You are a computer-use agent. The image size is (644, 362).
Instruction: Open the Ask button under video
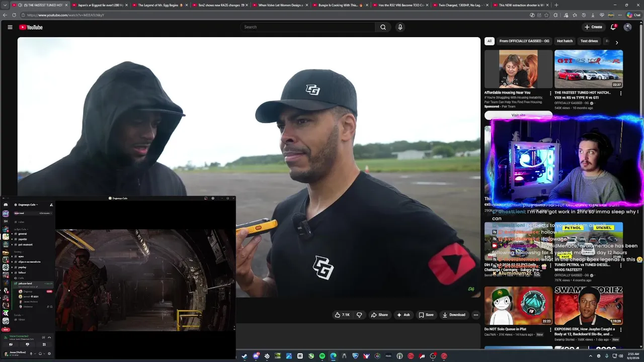404,315
